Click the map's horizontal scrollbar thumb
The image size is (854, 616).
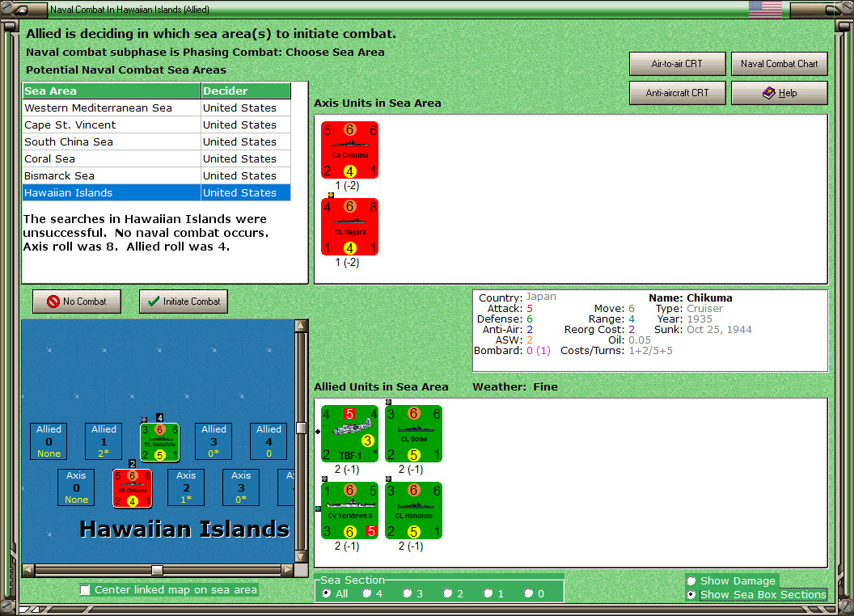(157, 570)
